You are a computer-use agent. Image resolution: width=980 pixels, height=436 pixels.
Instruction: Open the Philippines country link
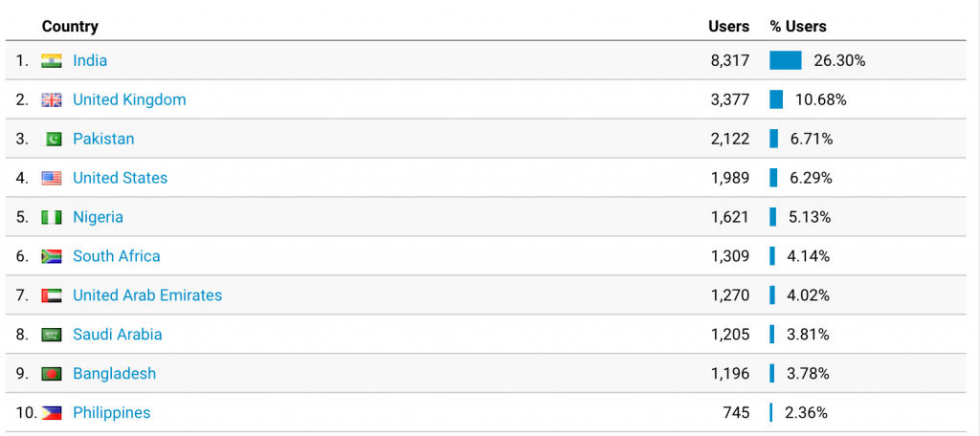pyautogui.click(x=112, y=413)
